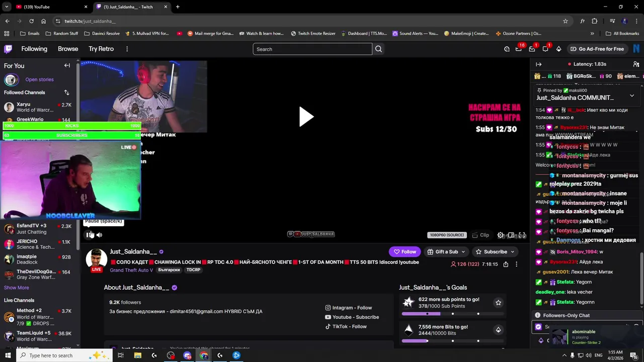Reload the page in browser
The height and width of the screenshot is (362, 644).
[x=31, y=21]
